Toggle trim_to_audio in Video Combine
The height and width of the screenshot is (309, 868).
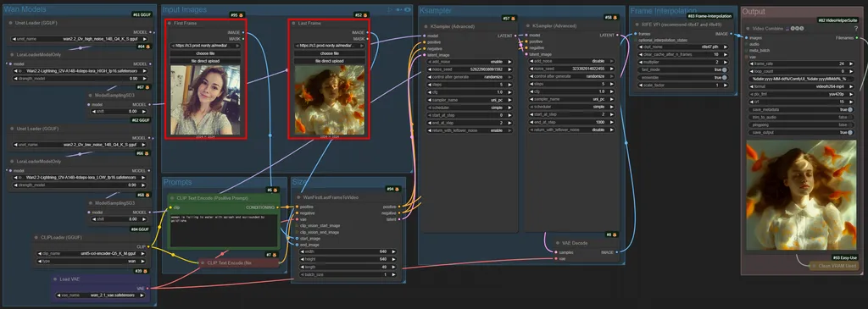[x=802, y=117]
